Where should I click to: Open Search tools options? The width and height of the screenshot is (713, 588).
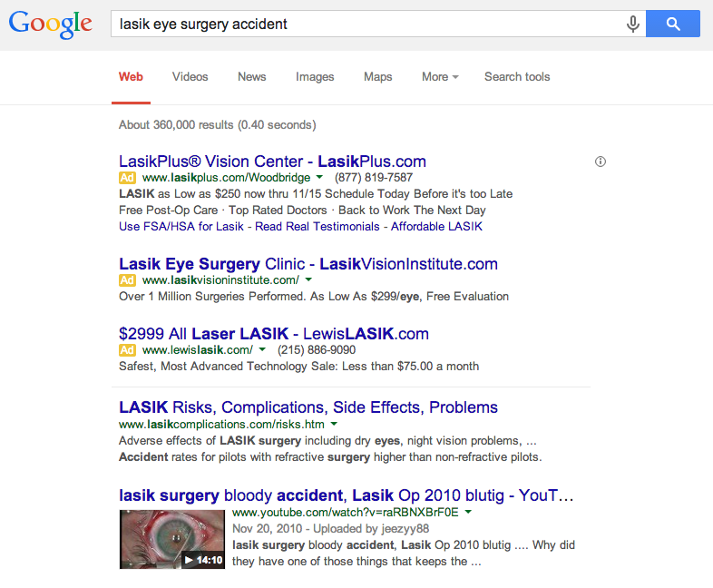coord(517,77)
